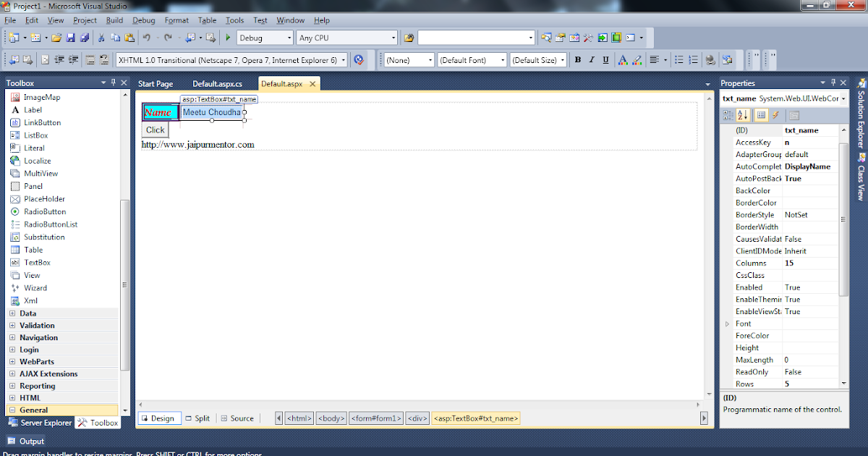868x456 pixels.
Task: Switch to the Default.aspx.cs tab
Action: 218,83
